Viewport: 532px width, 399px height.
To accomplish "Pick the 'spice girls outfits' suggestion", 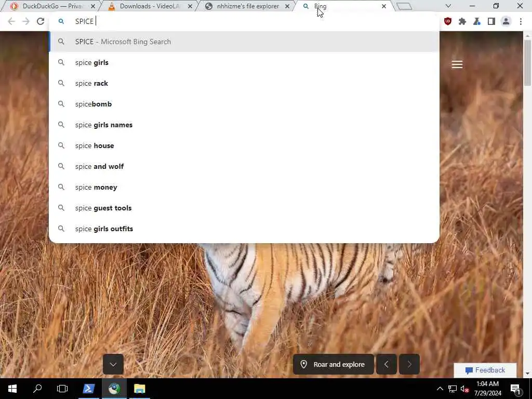I will (244, 229).
